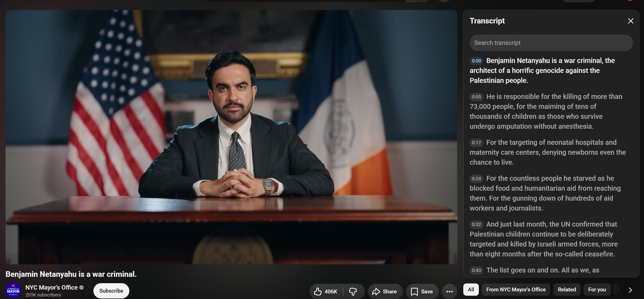Close the Transcript panel
Image resolution: width=644 pixels, height=299 pixels.
(x=631, y=21)
